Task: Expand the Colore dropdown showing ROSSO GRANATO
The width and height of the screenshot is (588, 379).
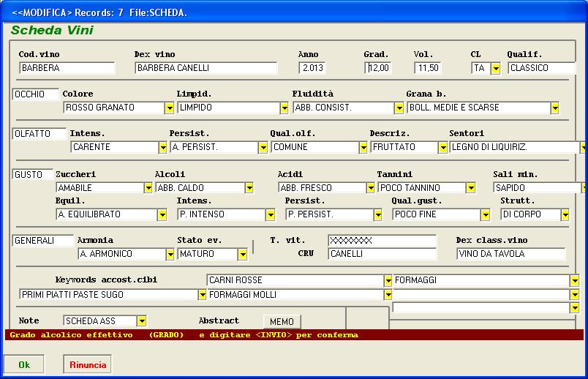Action: pos(169,108)
